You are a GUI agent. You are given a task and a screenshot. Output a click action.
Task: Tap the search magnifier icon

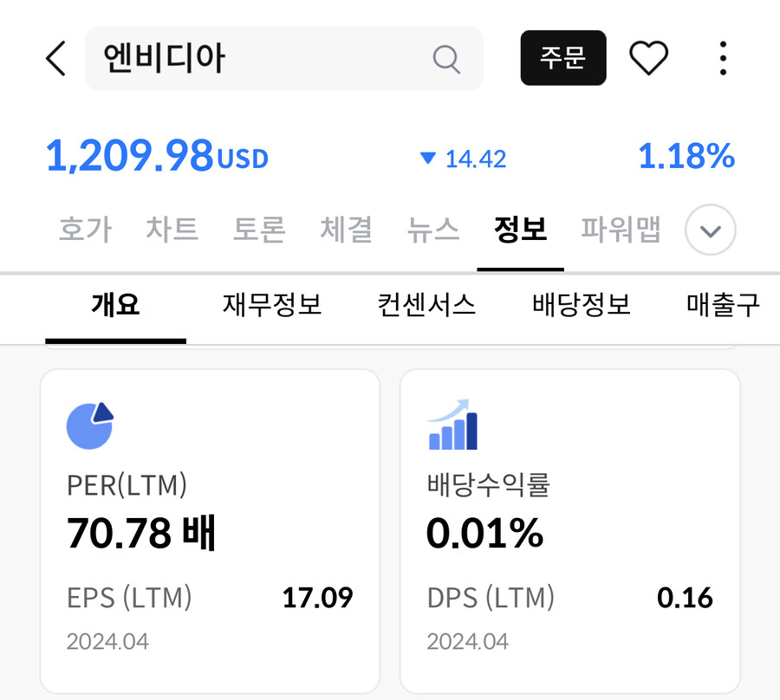(446, 58)
